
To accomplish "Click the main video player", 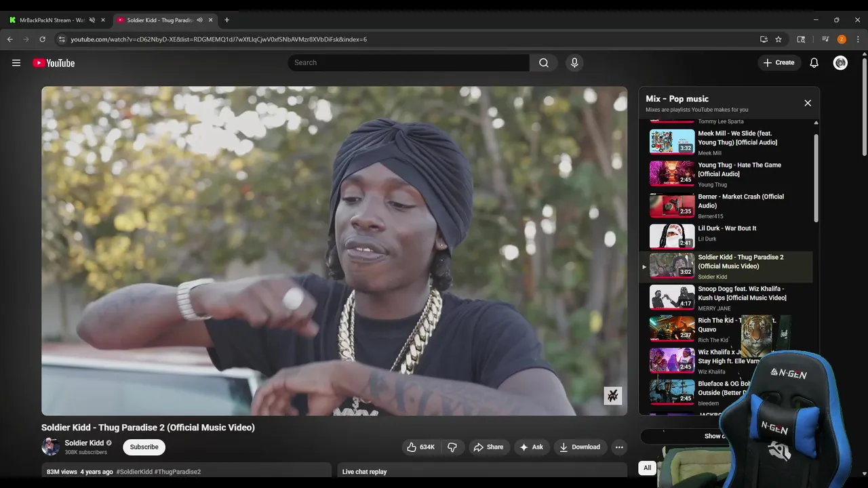I will (x=334, y=251).
